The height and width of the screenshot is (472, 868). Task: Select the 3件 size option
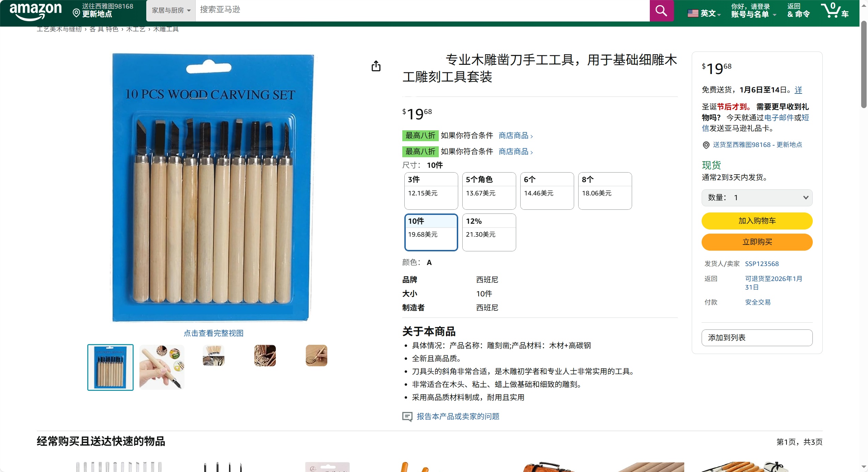point(431,191)
